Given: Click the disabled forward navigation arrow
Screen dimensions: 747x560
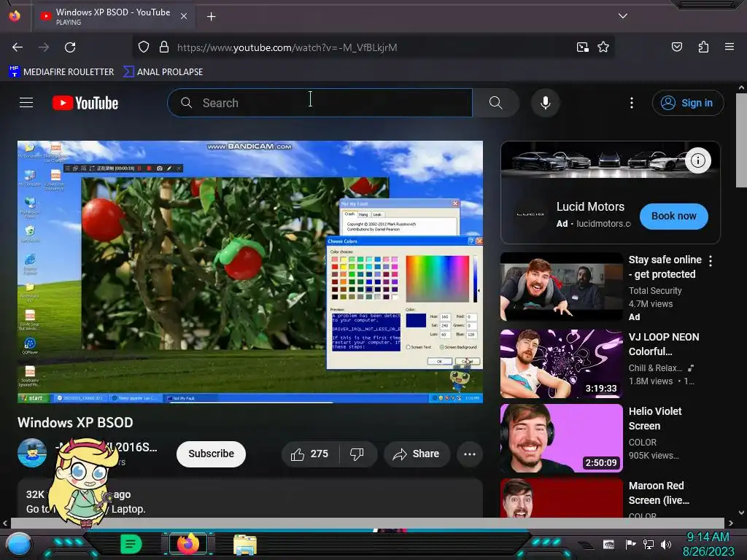Looking at the screenshot, I should (x=44, y=47).
